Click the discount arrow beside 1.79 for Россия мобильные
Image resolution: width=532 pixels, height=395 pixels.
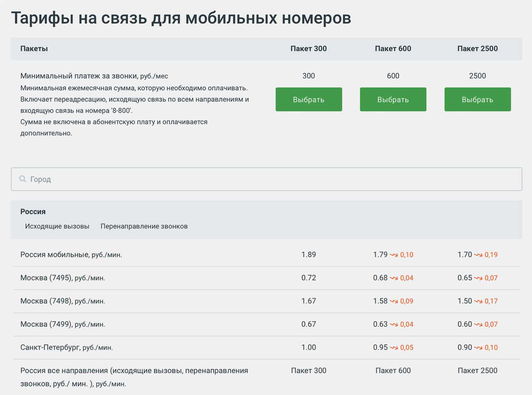pyautogui.click(x=394, y=255)
